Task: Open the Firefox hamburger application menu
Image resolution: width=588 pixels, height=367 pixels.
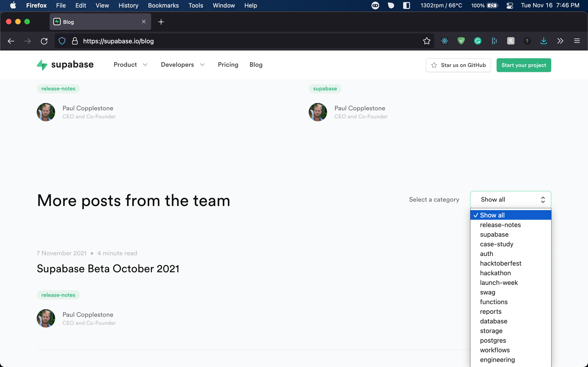Action: pyautogui.click(x=577, y=41)
